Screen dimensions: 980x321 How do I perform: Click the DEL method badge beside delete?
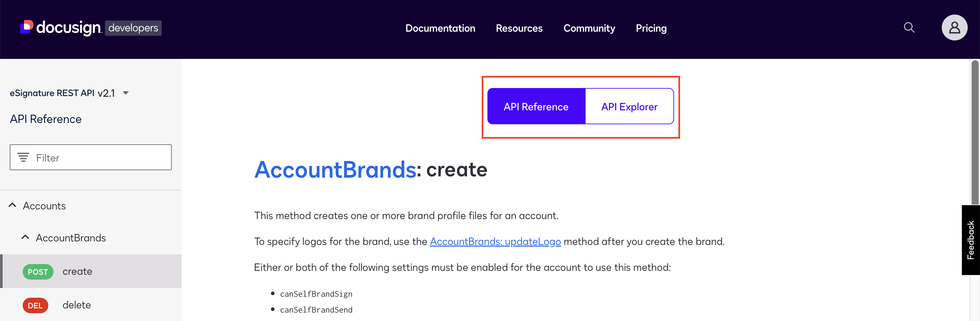[35, 305]
